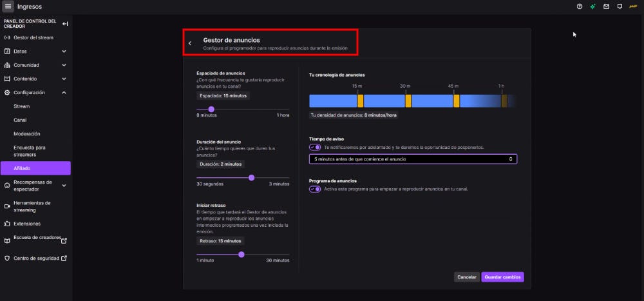Click the Datos chart icon

click(x=7, y=52)
